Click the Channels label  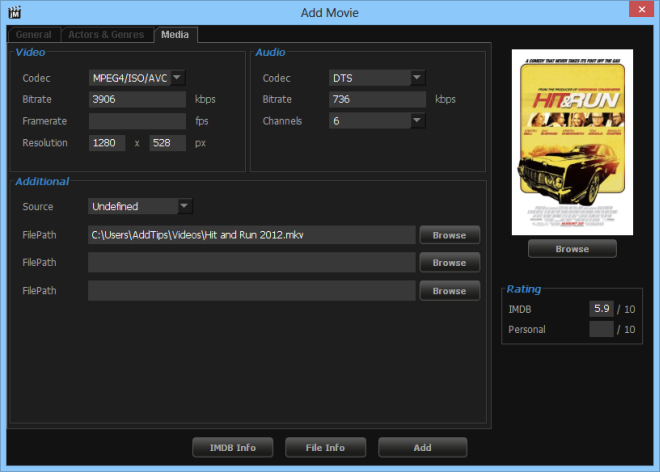(x=282, y=121)
